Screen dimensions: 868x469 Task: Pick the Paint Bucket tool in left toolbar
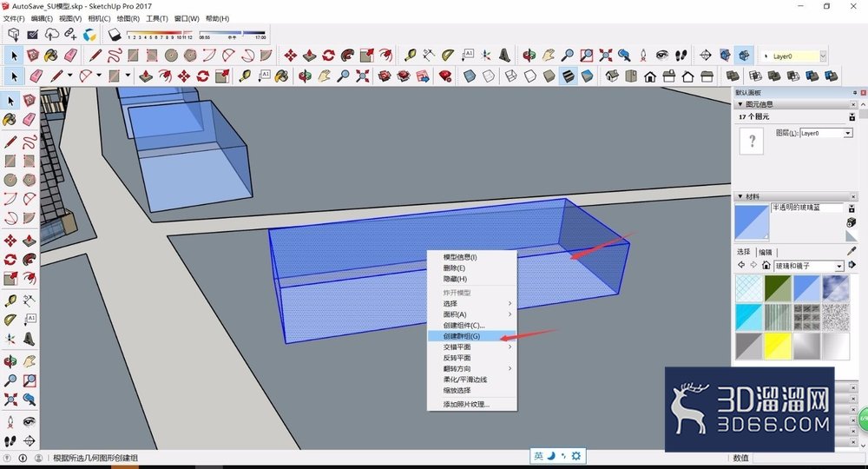coord(10,119)
